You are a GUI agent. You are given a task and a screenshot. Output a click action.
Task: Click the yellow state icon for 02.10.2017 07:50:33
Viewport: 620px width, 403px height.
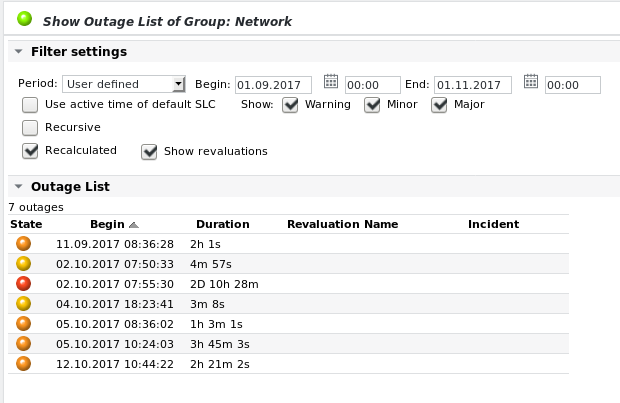coord(24,264)
